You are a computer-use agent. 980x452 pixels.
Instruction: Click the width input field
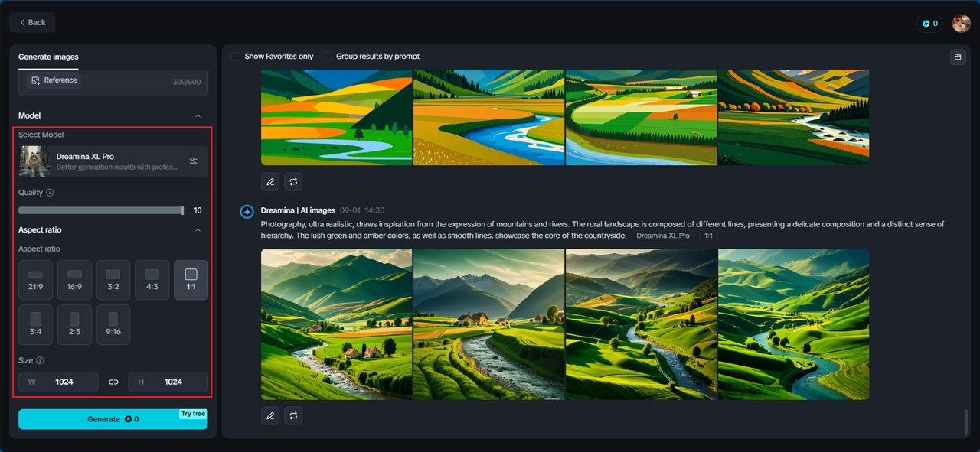58,382
